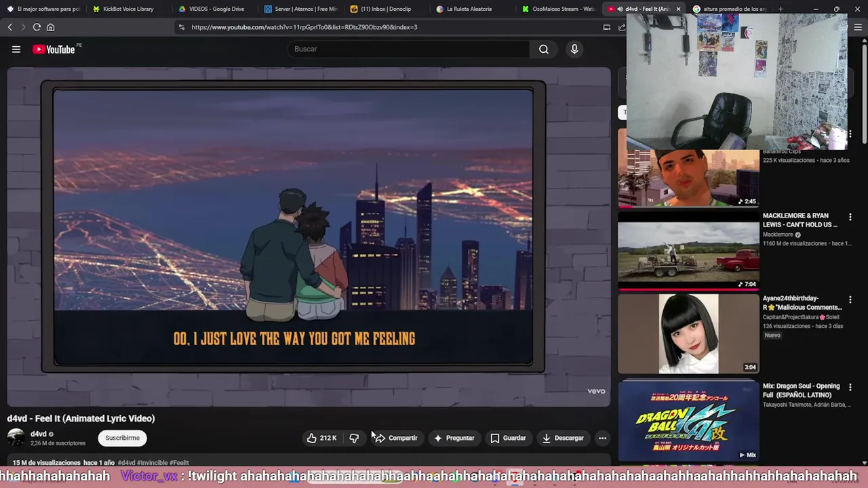Open the Ayane24thbirthday video thumbnail

click(x=688, y=333)
